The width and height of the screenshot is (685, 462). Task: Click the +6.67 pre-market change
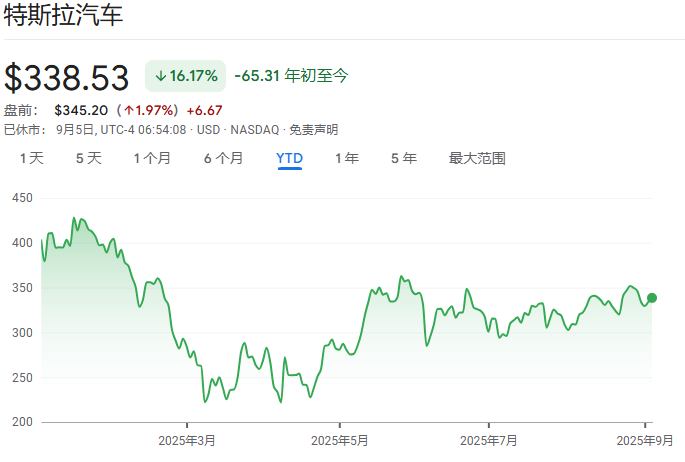pyautogui.click(x=204, y=110)
